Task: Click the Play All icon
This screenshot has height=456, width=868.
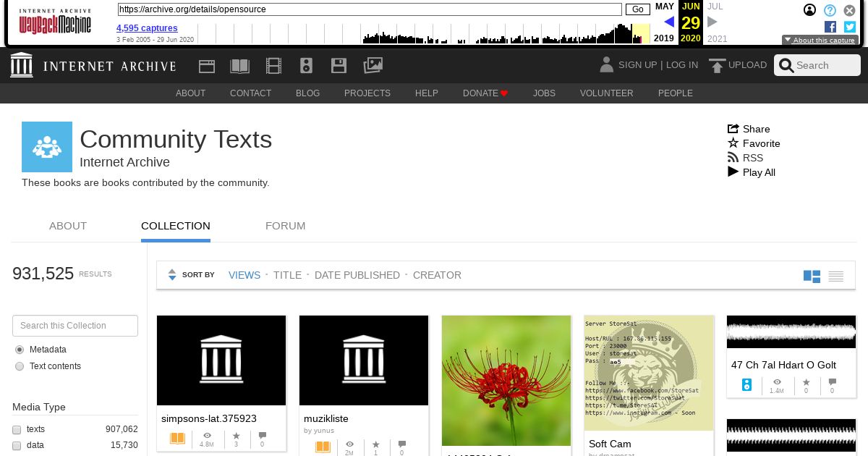Action: [733, 172]
